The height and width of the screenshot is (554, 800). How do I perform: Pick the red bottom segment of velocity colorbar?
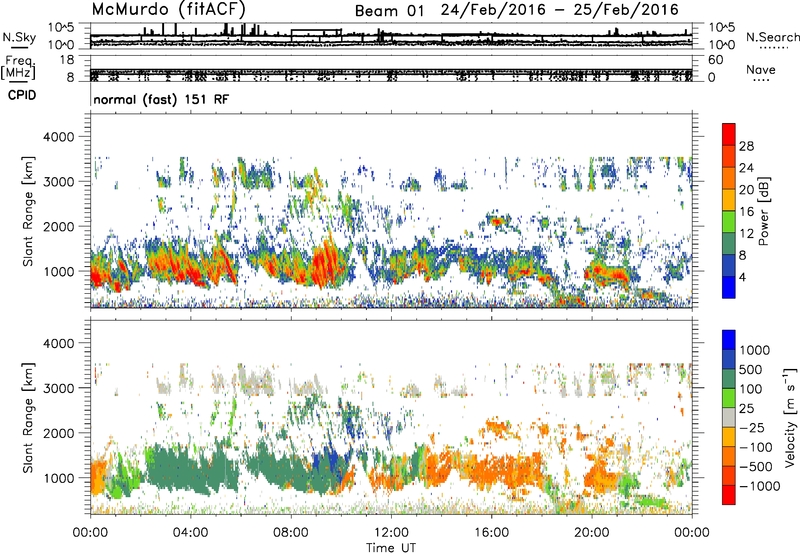tap(729, 495)
